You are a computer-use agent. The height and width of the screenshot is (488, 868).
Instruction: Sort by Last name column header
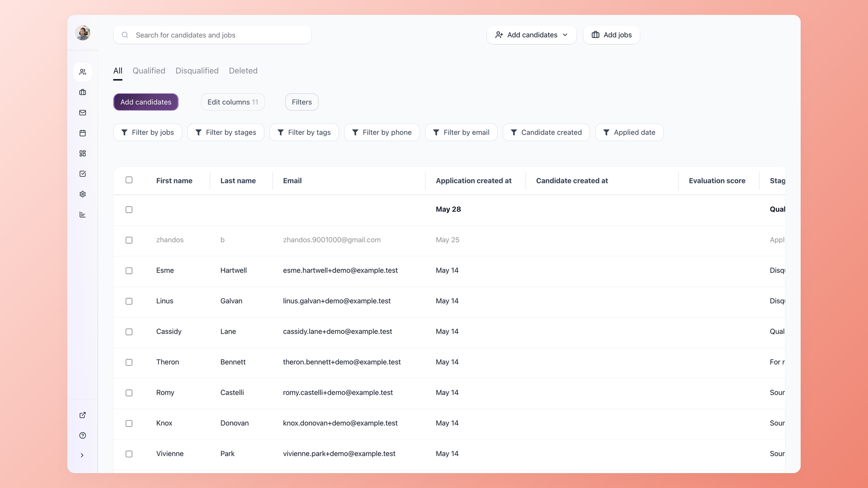point(238,181)
